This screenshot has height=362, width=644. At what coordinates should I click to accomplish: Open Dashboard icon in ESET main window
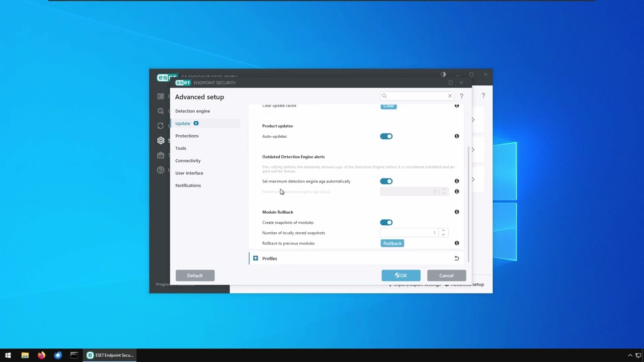160,97
